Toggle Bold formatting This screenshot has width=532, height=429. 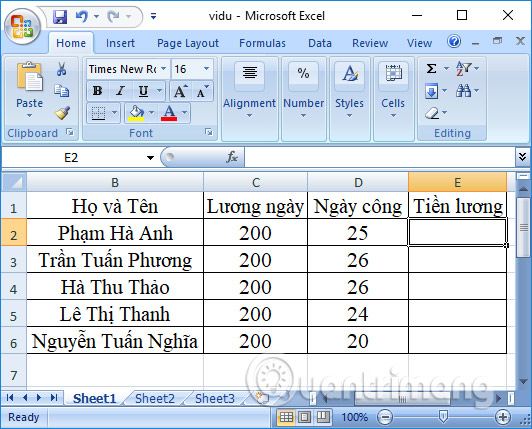(97, 91)
